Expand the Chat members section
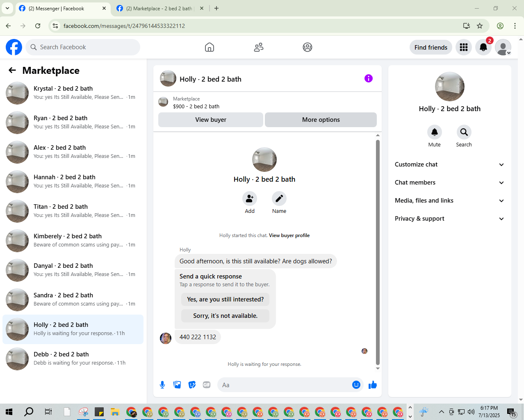 [449, 183]
